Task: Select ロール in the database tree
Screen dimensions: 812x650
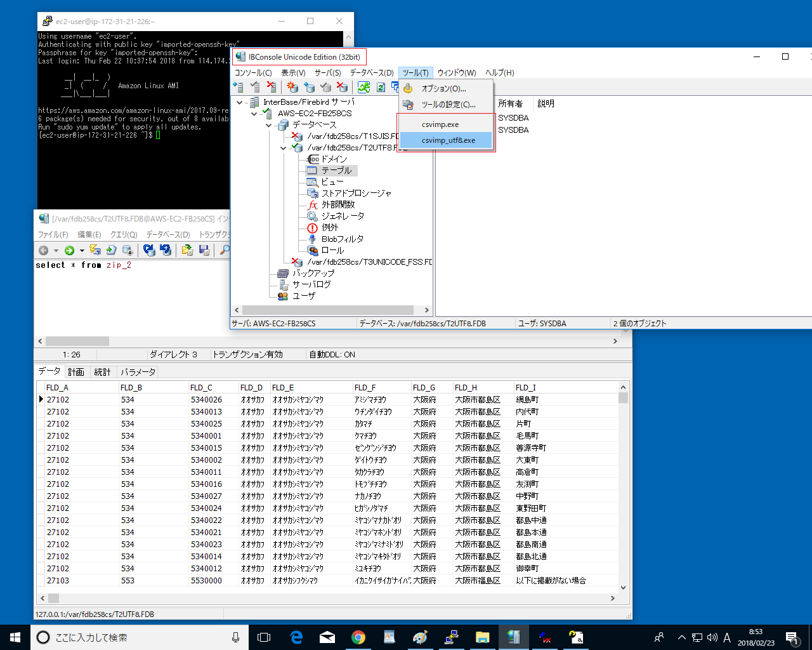Action: pyautogui.click(x=332, y=251)
